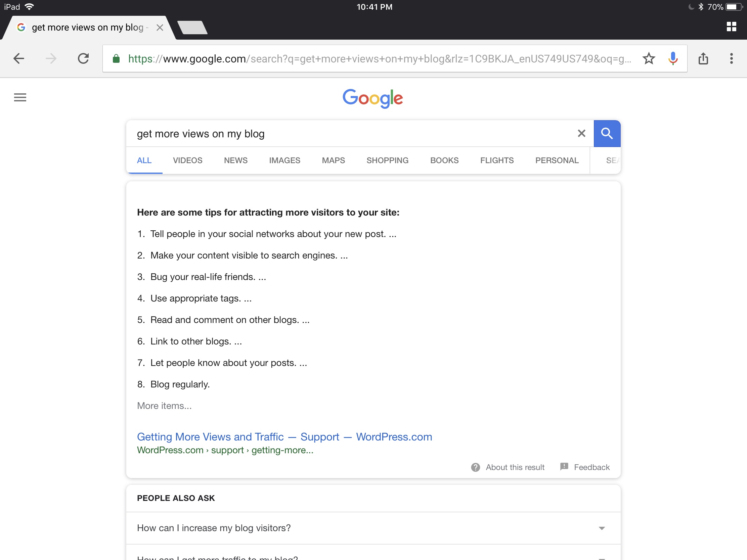
Task: Open the share sheet icon
Action: click(703, 59)
